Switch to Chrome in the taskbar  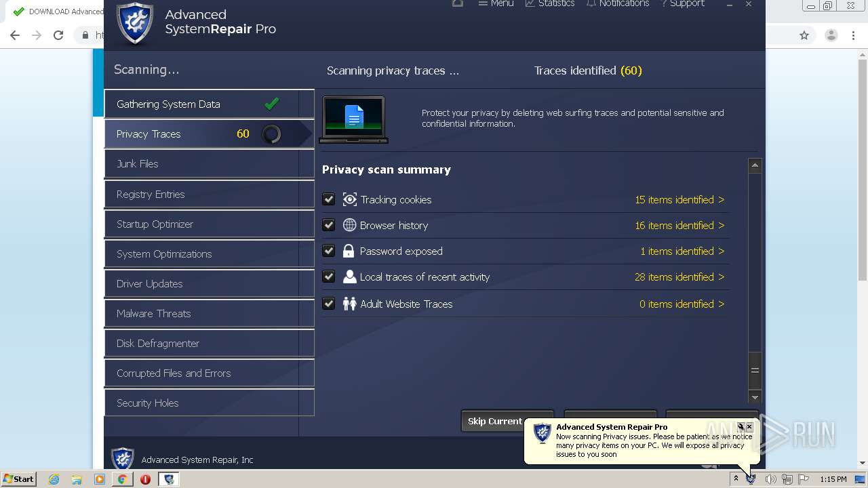click(122, 479)
